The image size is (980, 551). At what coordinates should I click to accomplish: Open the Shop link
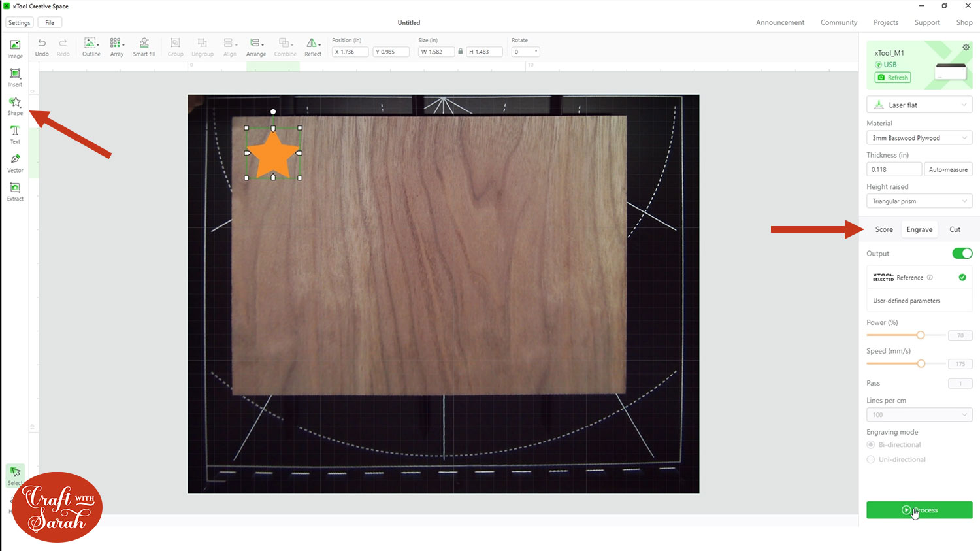click(964, 22)
